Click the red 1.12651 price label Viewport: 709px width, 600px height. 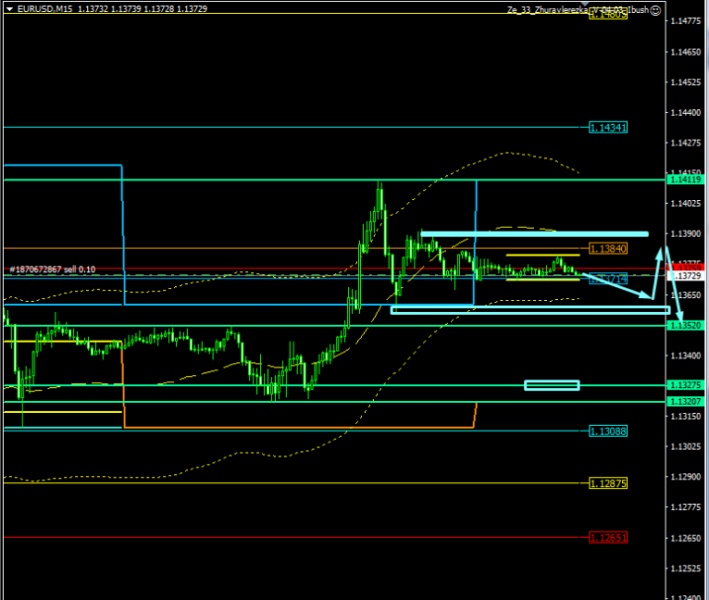[x=608, y=537]
